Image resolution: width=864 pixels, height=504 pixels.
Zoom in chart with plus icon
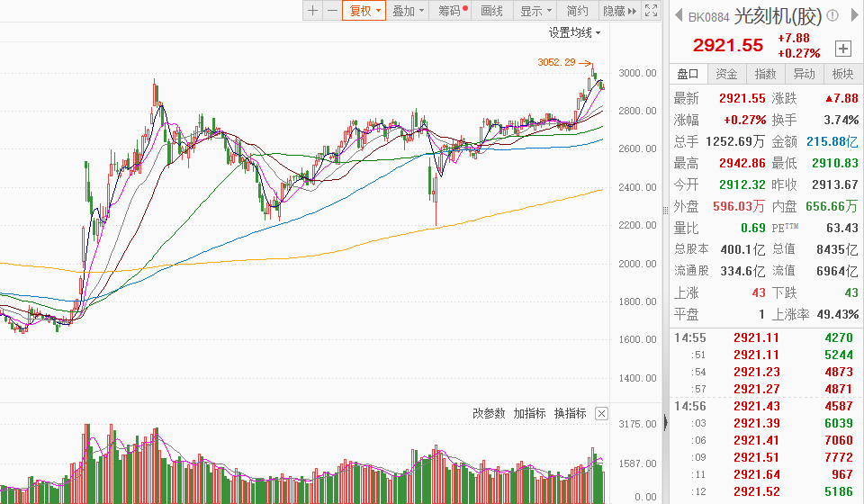point(312,11)
